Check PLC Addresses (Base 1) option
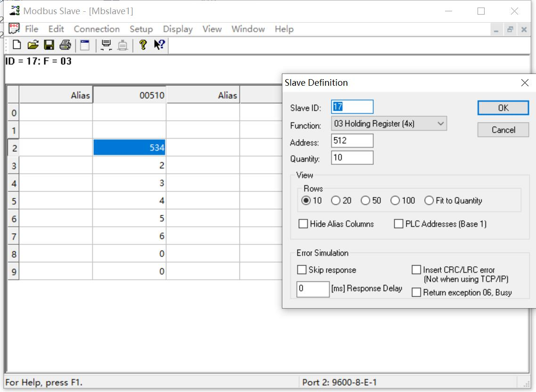Viewport: 536px width, 392px height. click(399, 224)
